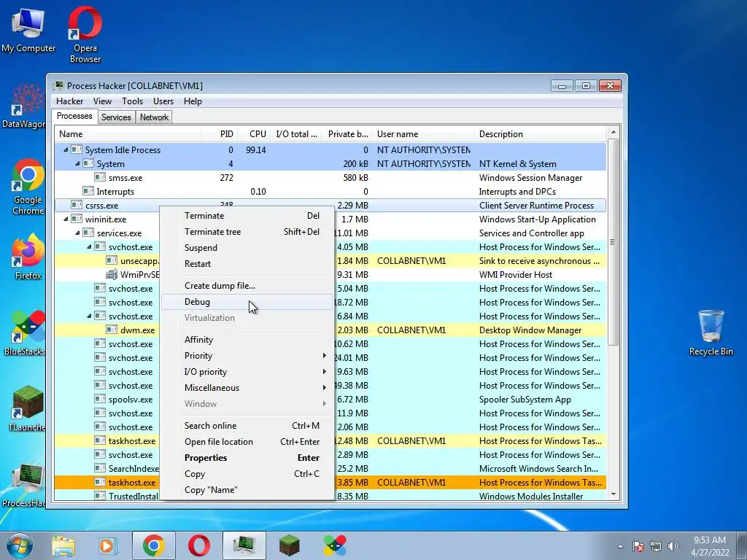Choose Terminate from context menu
Screen dimensions: 747x560
pos(247,216)
